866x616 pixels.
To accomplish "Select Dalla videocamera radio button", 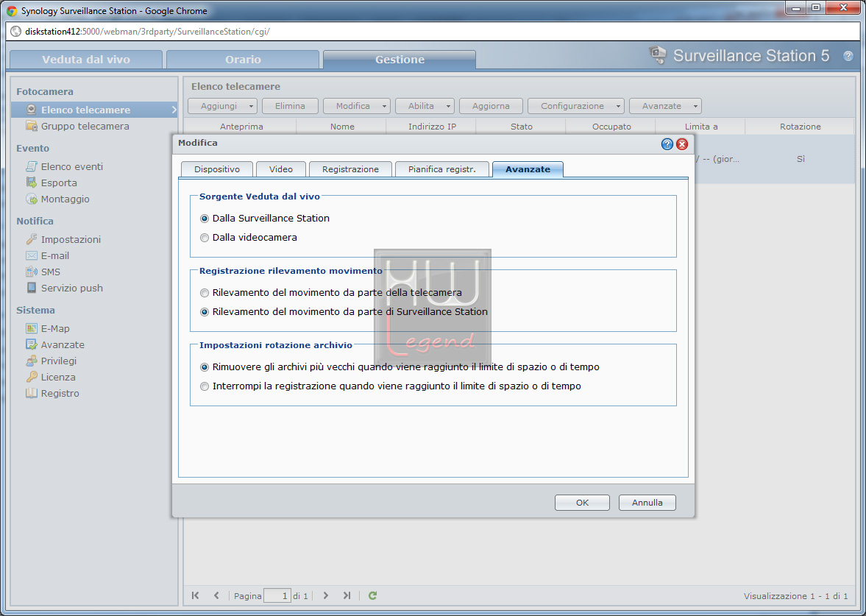I will tap(205, 238).
